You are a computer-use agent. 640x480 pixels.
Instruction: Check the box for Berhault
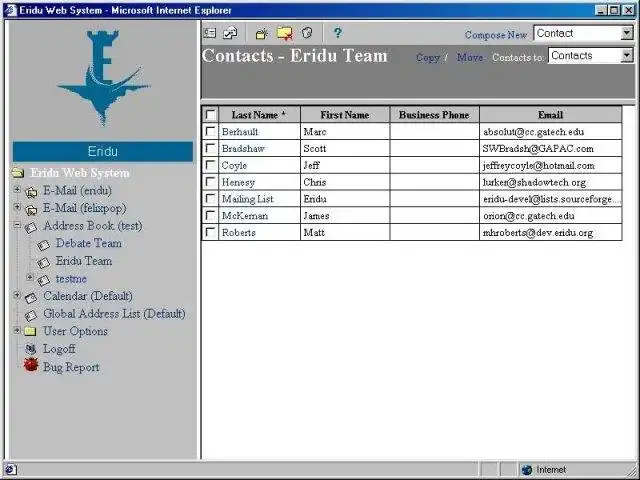click(x=211, y=131)
